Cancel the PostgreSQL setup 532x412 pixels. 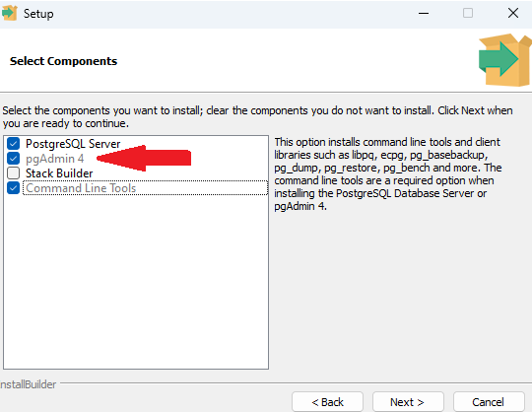(x=489, y=402)
